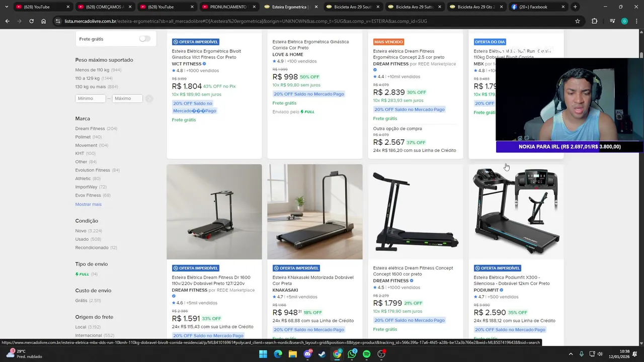Filter by brand Polimet
Image resolution: width=644 pixels, height=362 pixels.
(83, 137)
